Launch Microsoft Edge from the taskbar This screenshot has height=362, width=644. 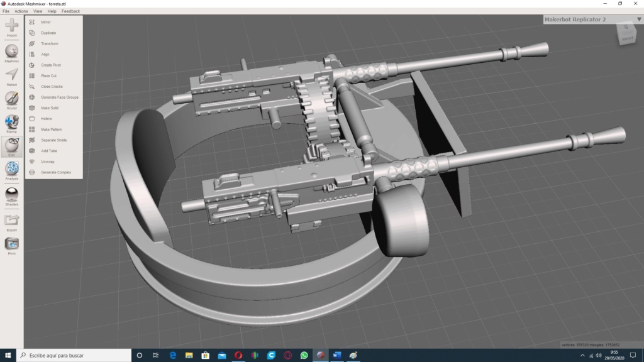point(172,356)
